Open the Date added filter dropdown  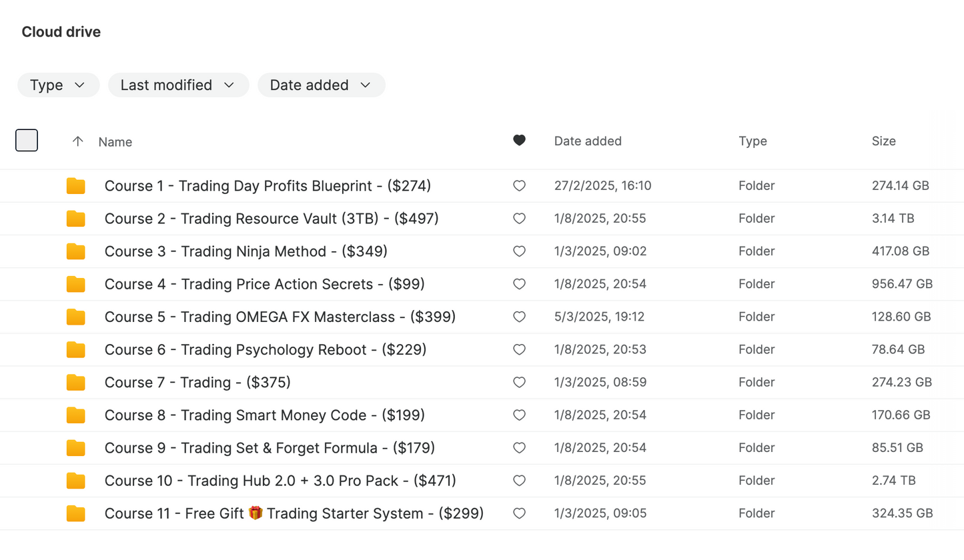click(321, 85)
